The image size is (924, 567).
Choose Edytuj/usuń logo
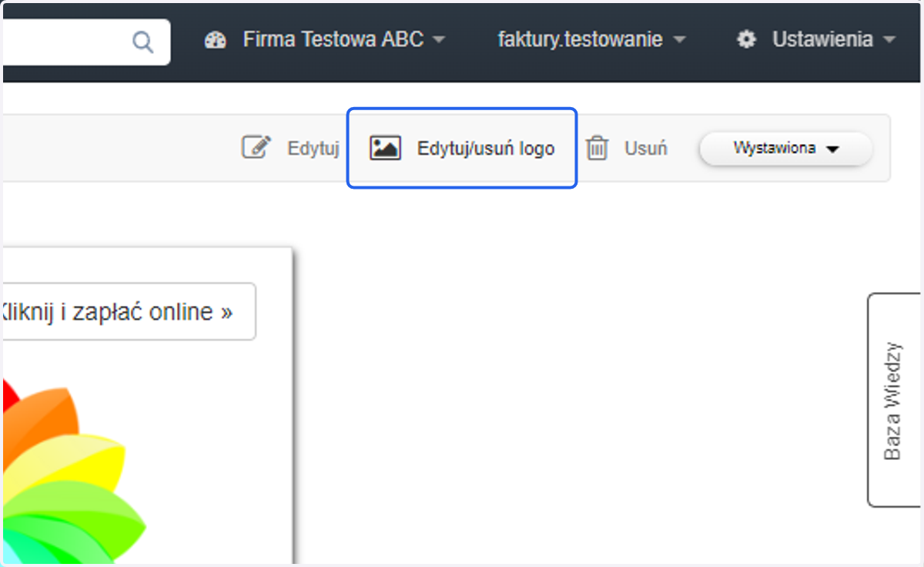[x=462, y=148]
